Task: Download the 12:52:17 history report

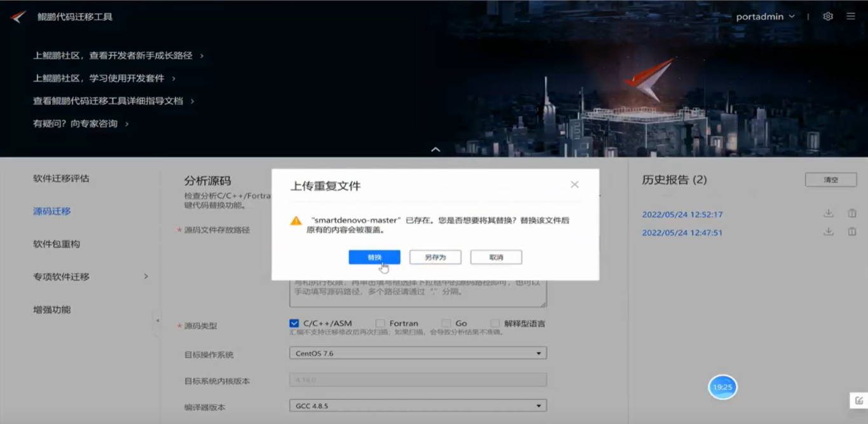Action: (829, 214)
